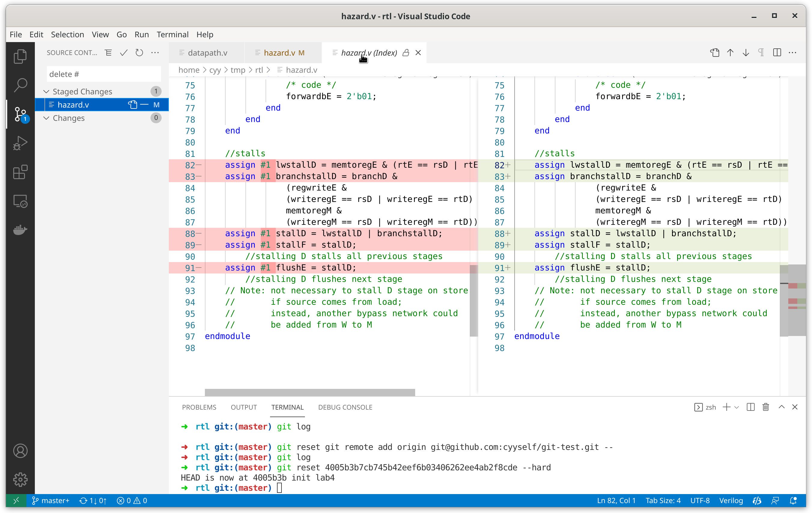Toggle whitespace trimming paragraph icon

pyautogui.click(x=761, y=53)
